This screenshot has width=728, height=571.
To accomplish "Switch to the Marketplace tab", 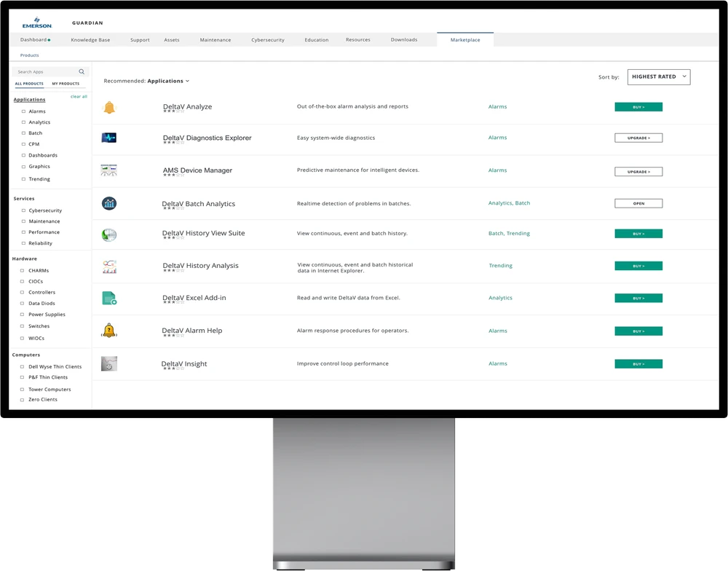I will point(465,40).
